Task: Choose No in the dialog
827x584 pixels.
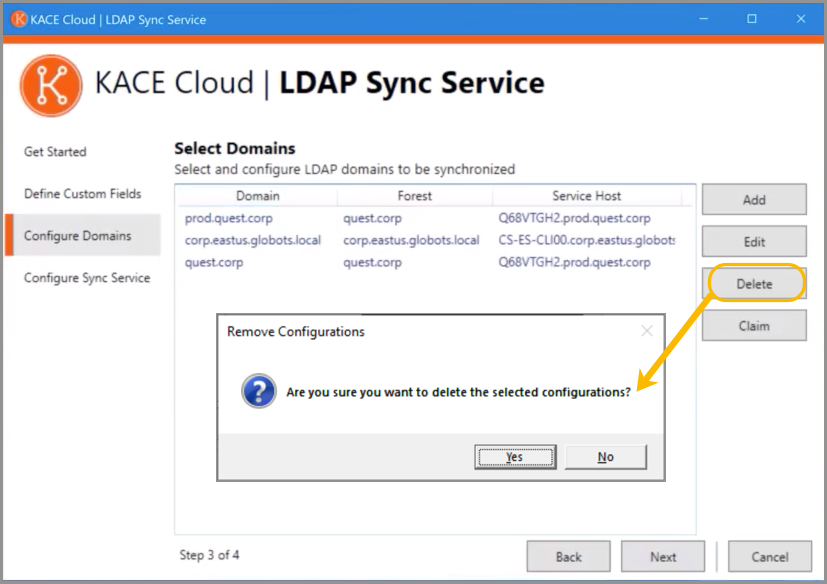Action: pos(605,456)
